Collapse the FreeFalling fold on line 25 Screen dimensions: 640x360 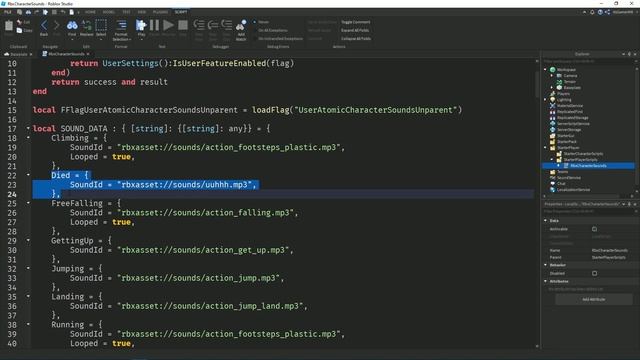[x=28, y=203]
